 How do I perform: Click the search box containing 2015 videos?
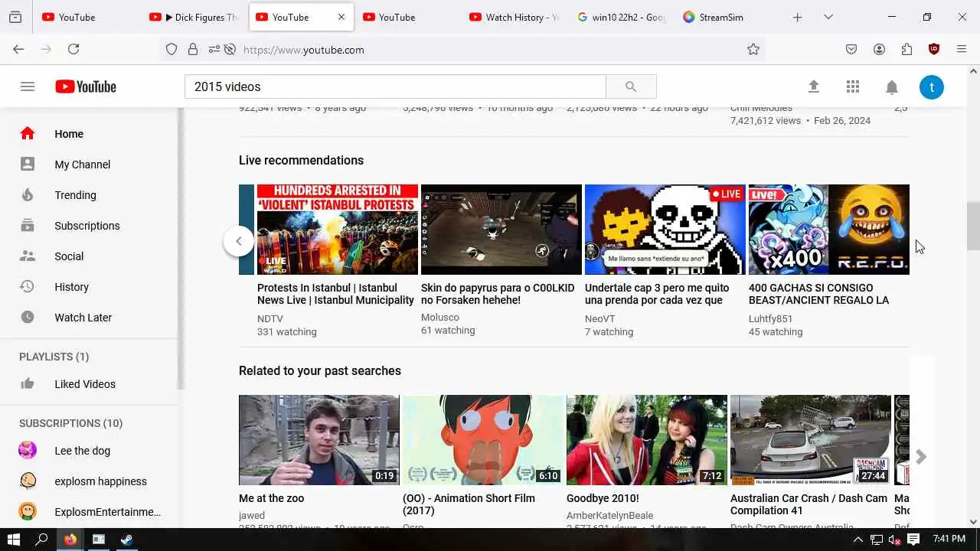coord(395,86)
